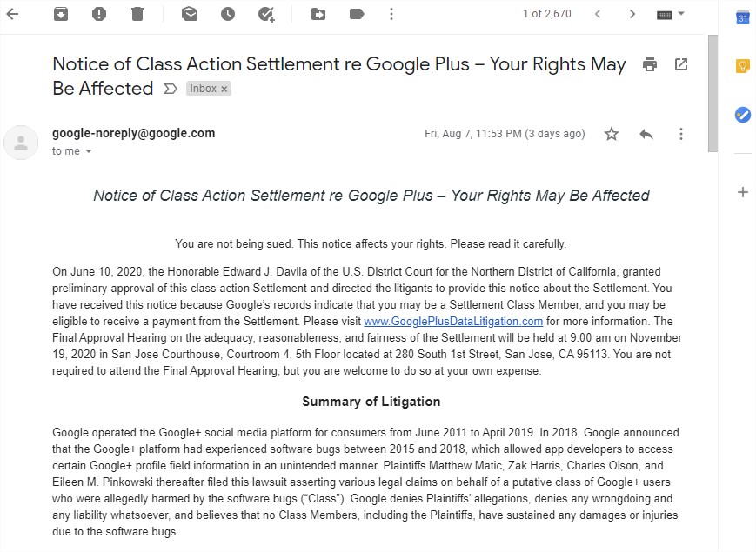Report email as spam
Viewport: 756px width, 552px height.
tap(99, 14)
